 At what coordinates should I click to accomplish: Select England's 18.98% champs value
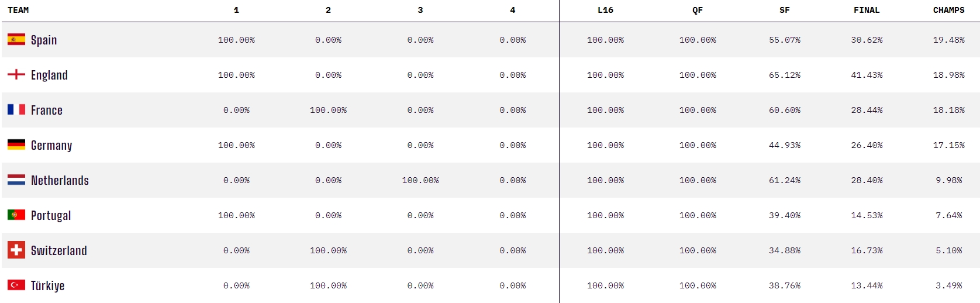pos(948,75)
